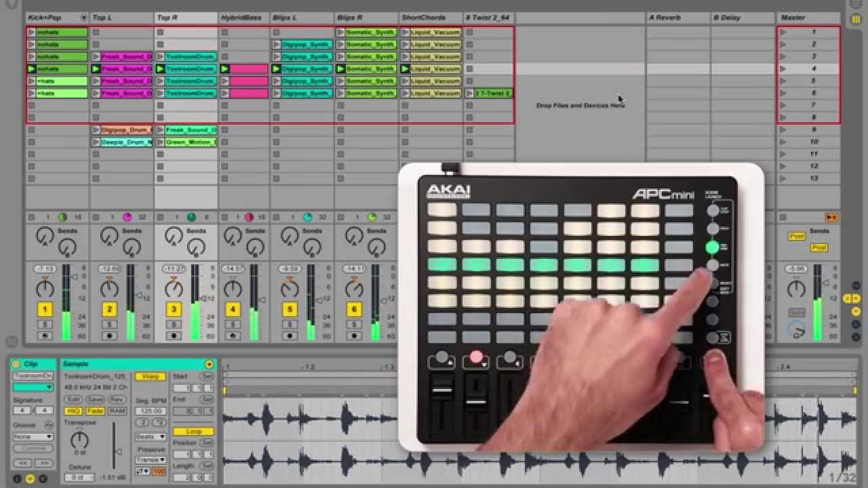Solo the Blips R track
The image size is (868, 488).
click(353, 325)
